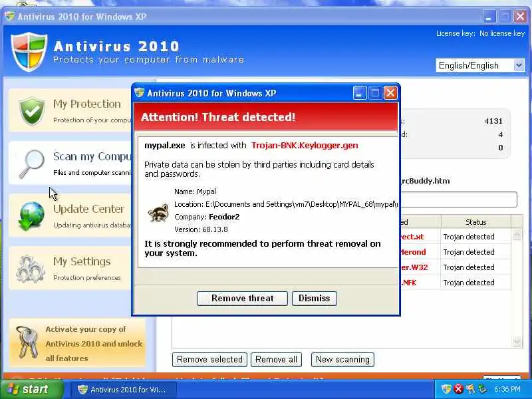Select the Trojan detected row ending 'Merond'
532x399 pixels.
coord(456,252)
